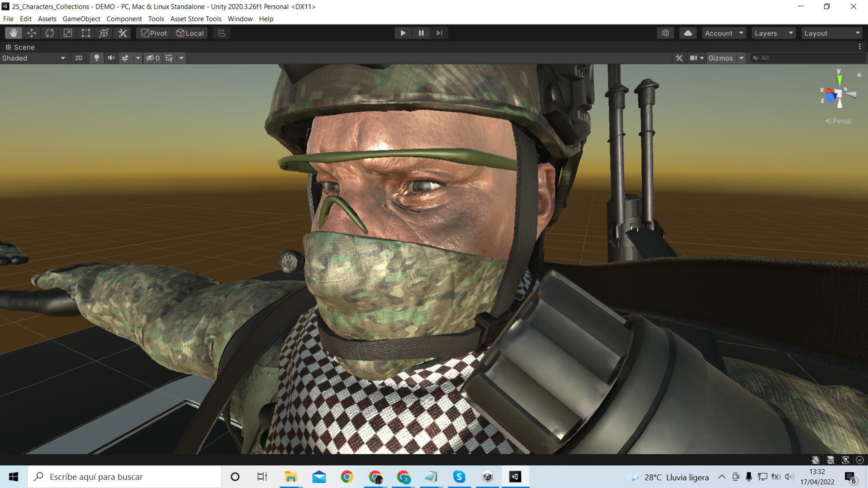The height and width of the screenshot is (488, 868).
Task: Click the Unity Collaborate cloud icon
Action: [x=688, y=33]
